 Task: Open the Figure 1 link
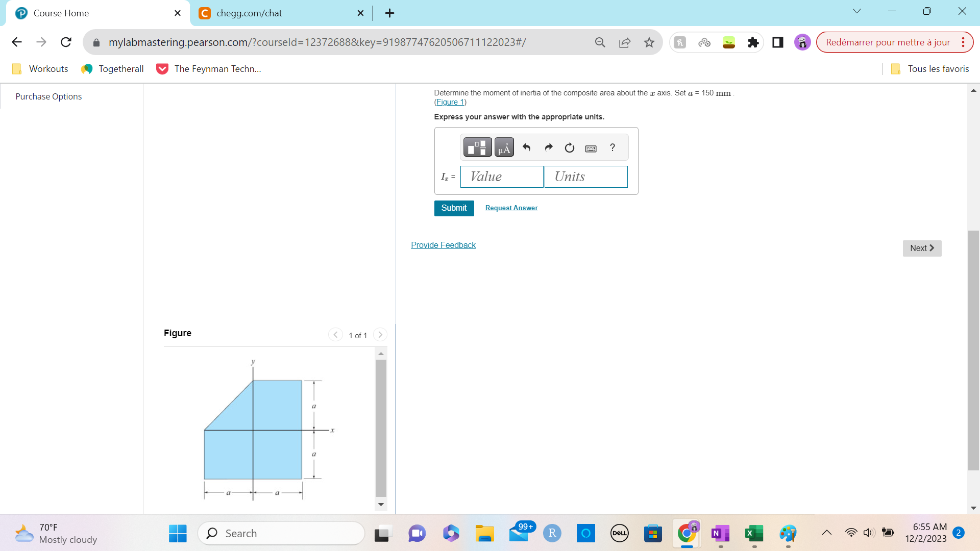coord(450,102)
